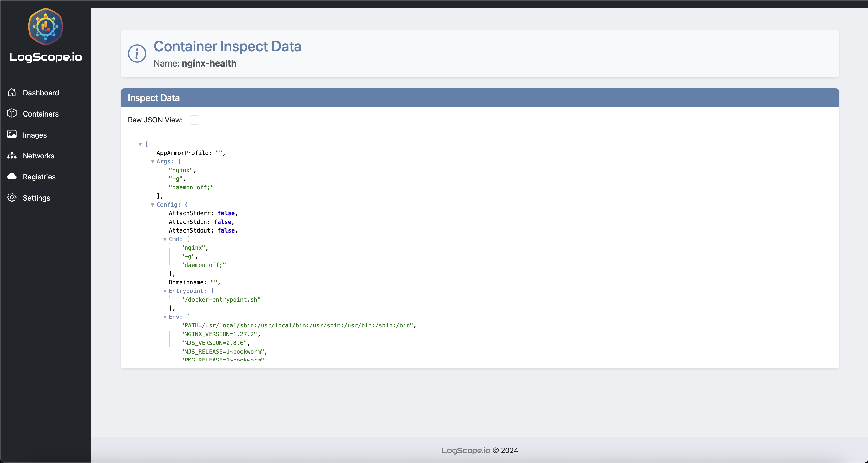Toggle raw view off using the checkbox
This screenshot has width=868, height=463.
195,120
